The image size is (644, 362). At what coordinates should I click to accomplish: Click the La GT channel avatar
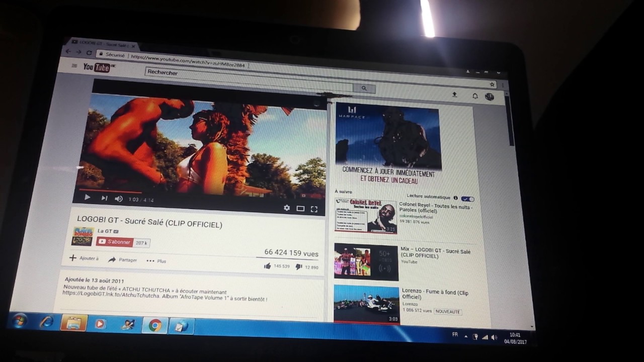(83, 236)
